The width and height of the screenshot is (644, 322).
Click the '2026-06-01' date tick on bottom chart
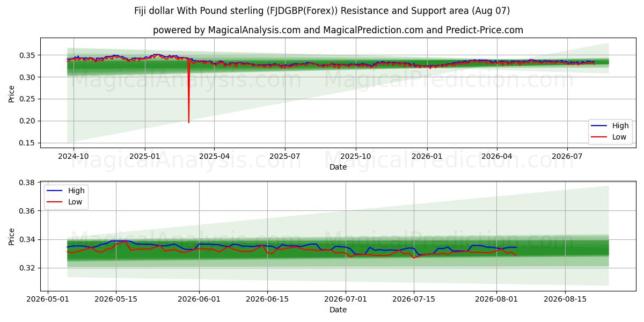[x=199, y=299]
